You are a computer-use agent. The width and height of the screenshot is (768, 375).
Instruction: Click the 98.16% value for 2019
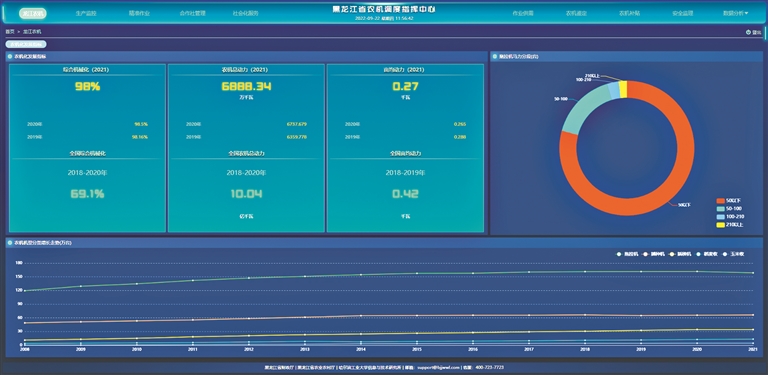[140, 137]
